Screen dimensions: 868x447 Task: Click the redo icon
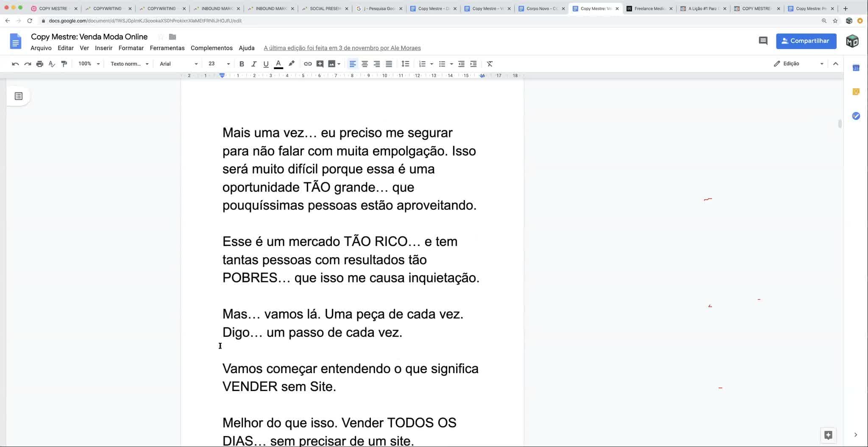coord(28,64)
